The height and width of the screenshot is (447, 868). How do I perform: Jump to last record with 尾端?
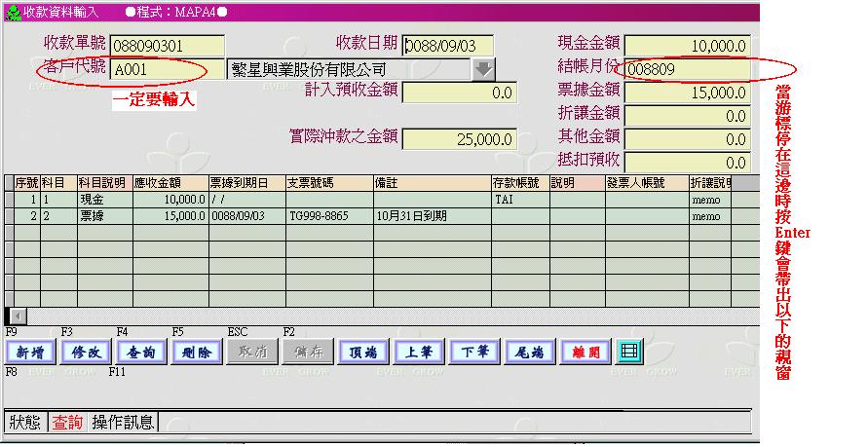529,353
